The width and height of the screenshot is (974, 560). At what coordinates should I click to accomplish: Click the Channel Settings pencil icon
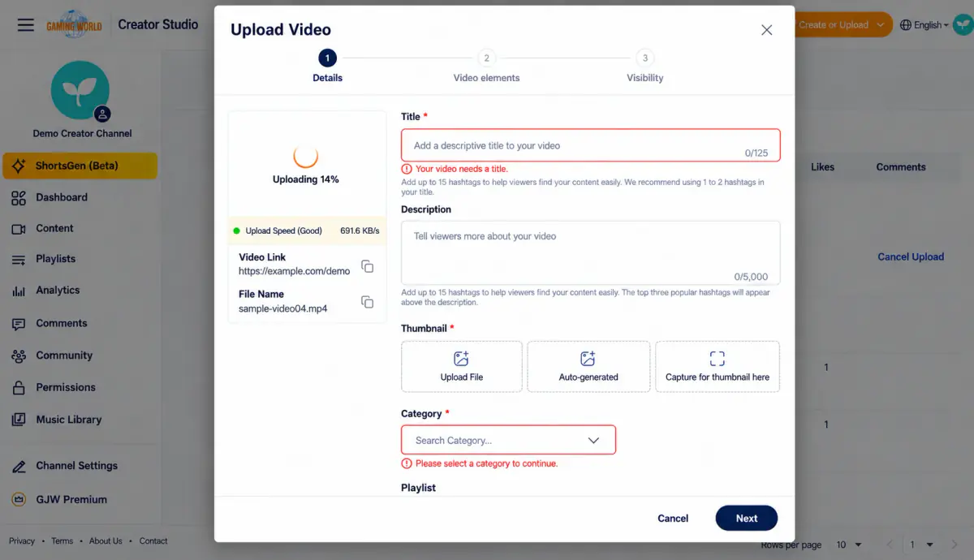[x=19, y=466]
